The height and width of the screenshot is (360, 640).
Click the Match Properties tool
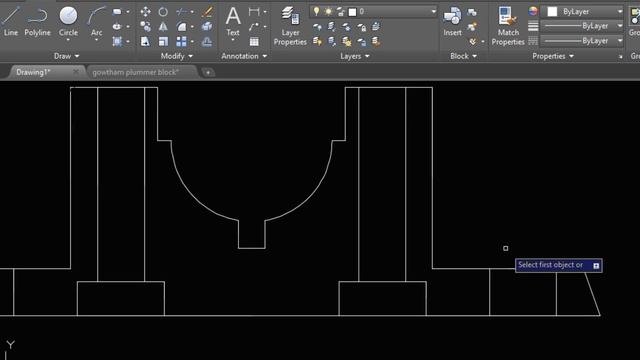point(508,26)
